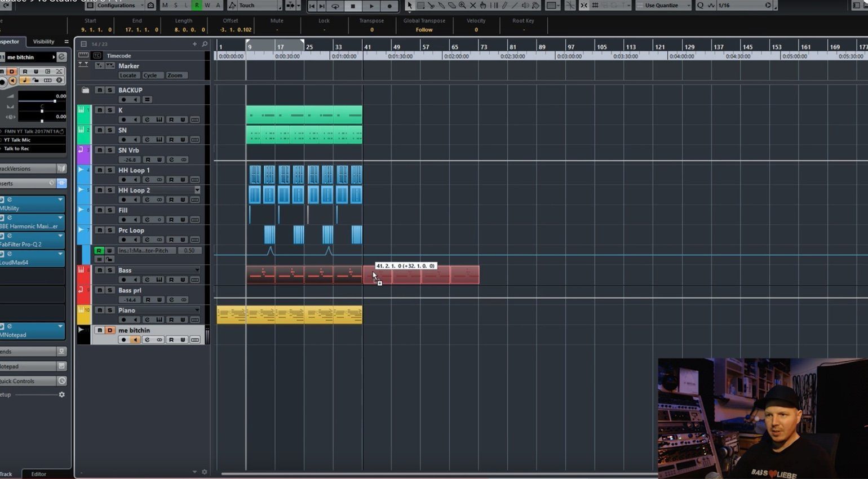Activate the transport Cycle loop button
This screenshot has width=868, height=479.
point(335,6)
